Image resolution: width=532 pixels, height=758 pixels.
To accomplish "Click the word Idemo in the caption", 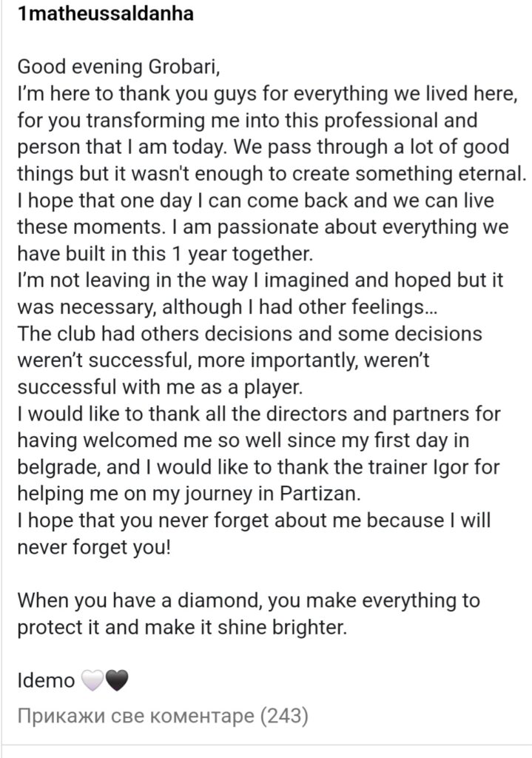I will pyautogui.click(x=46, y=681).
